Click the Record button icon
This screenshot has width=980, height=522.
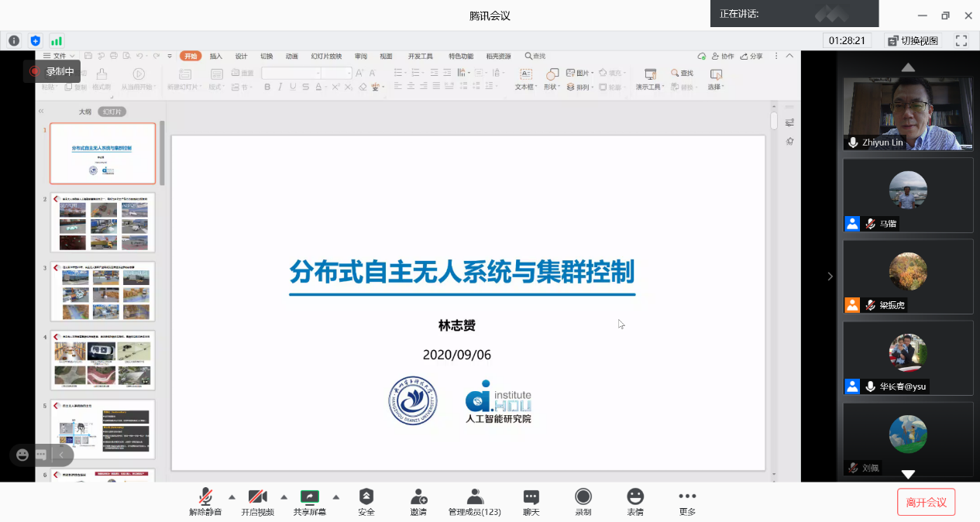pos(583,497)
